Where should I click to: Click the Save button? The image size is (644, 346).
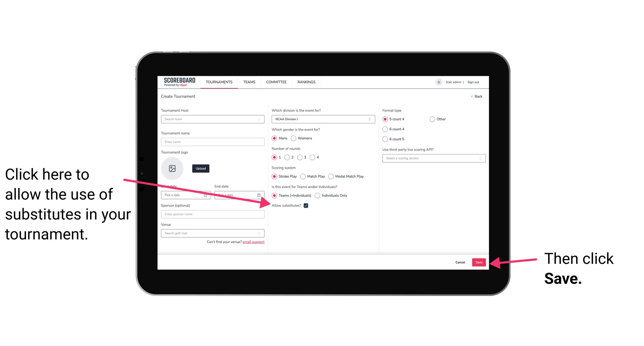coord(479,262)
